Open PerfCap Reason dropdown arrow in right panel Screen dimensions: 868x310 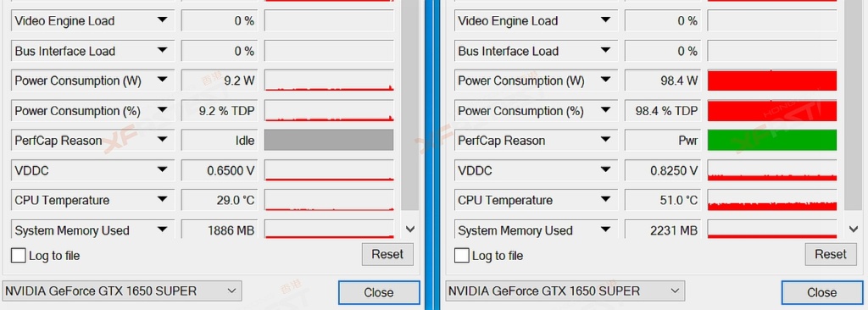[x=605, y=141]
